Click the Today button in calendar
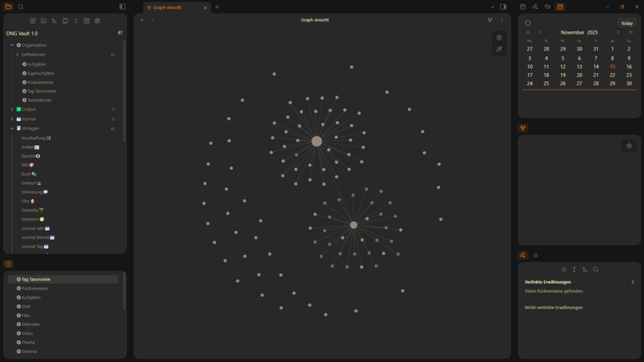644x362 pixels. [627, 24]
